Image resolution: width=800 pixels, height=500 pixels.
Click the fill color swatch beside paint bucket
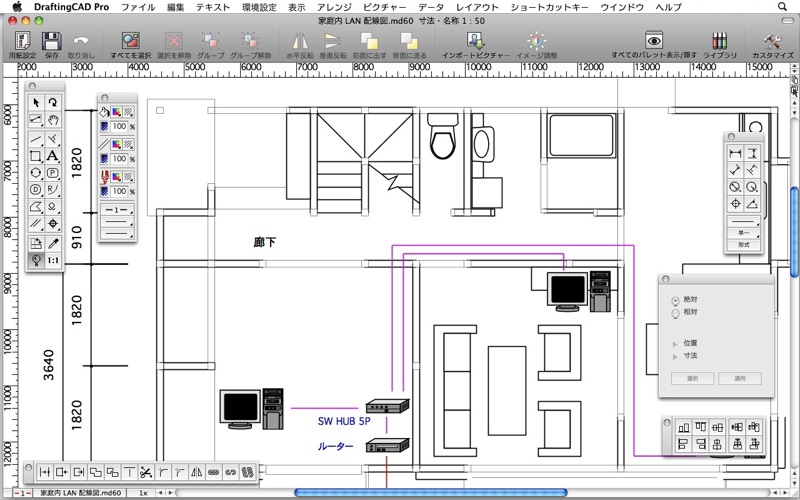tap(115, 112)
